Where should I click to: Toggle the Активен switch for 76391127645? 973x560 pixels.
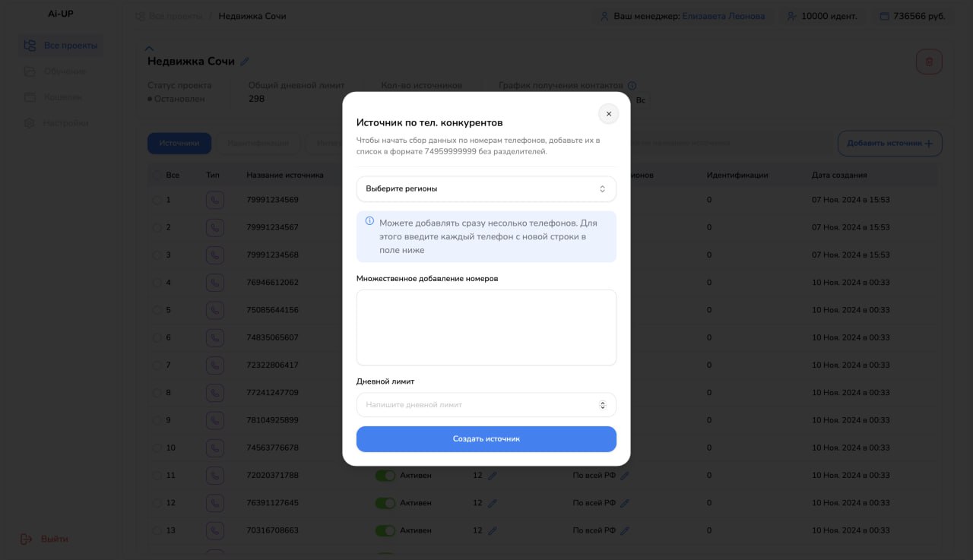[385, 503]
